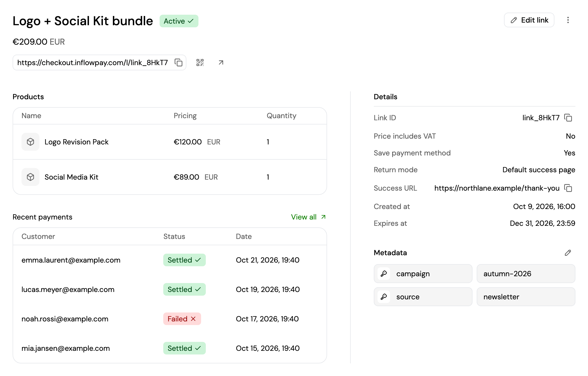Click the Edit link button
The image size is (588, 376).
(x=529, y=20)
